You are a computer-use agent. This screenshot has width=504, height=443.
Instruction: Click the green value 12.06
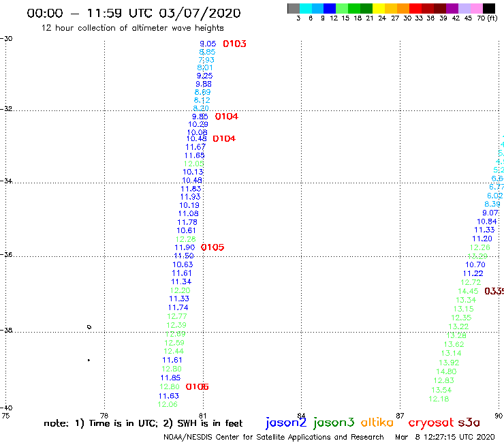[168, 404]
